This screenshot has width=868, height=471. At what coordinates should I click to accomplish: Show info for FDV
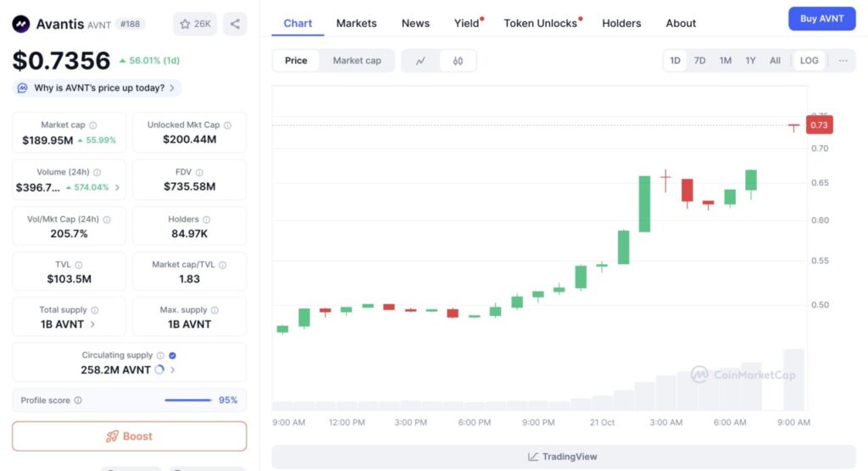(x=199, y=173)
